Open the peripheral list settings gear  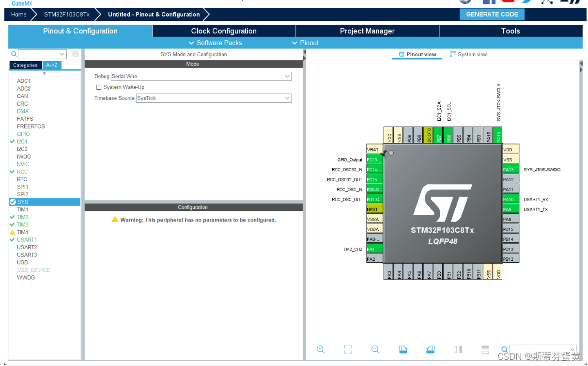click(x=76, y=54)
